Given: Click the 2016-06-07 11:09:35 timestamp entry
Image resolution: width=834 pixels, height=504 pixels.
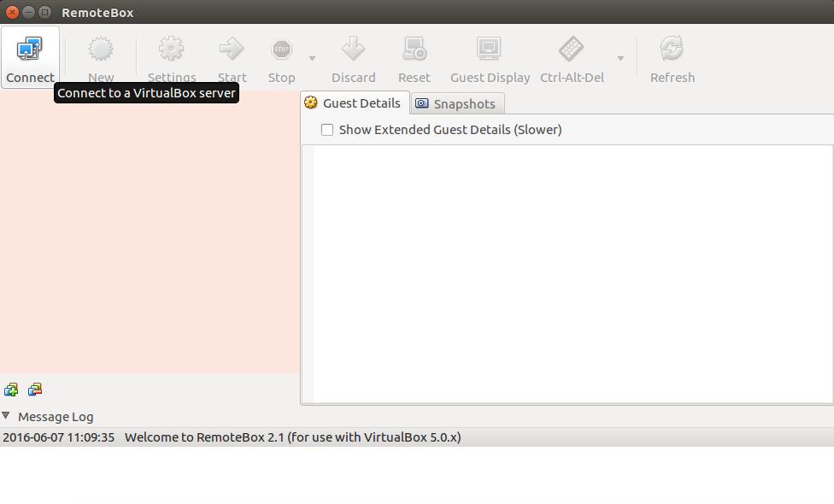Looking at the screenshot, I should (58, 437).
